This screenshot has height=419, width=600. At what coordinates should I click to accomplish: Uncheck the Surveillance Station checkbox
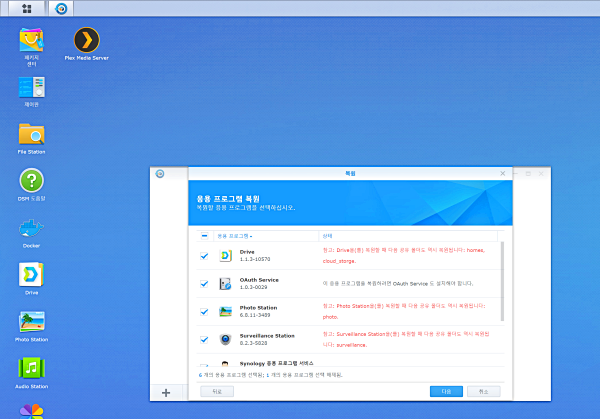204,339
